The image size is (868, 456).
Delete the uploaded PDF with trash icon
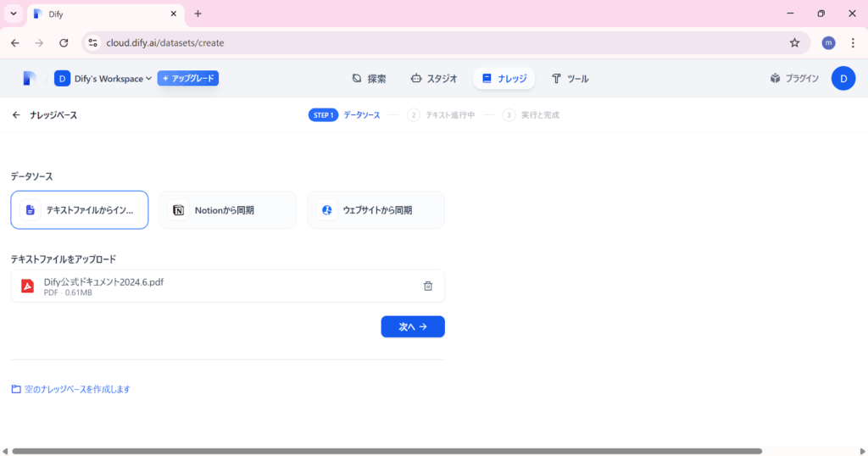tap(428, 286)
